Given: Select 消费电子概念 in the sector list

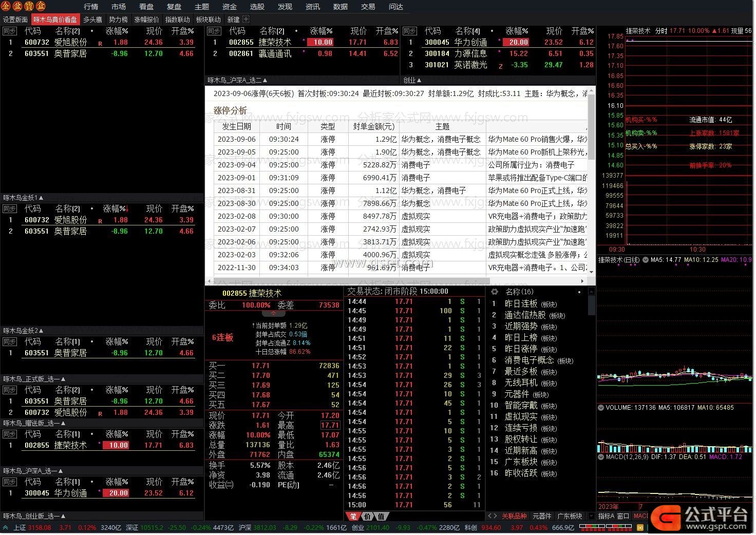Looking at the screenshot, I should pyautogui.click(x=539, y=360).
